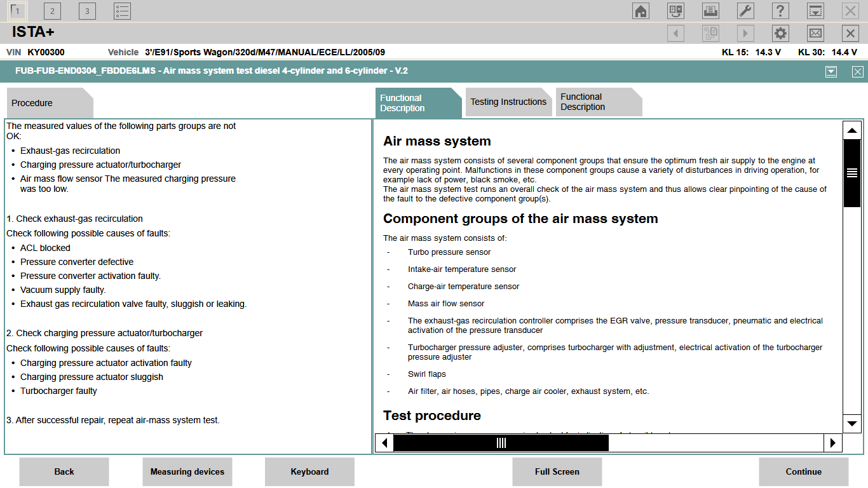The width and height of the screenshot is (868, 488).
Task: Switch to the Testing Instructions tab
Action: click(x=508, y=102)
